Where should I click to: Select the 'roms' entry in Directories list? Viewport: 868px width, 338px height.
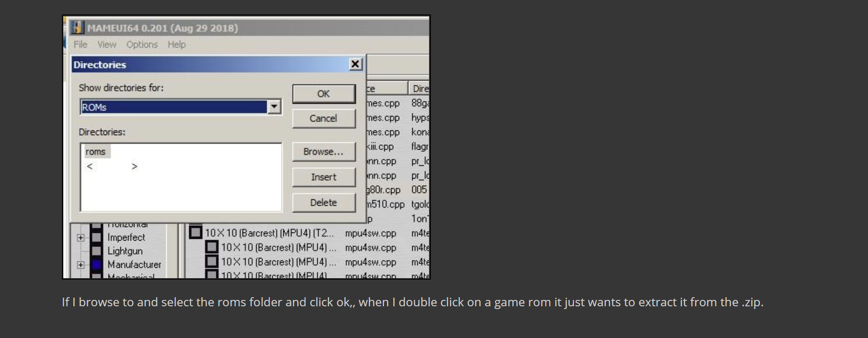click(95, 152)
